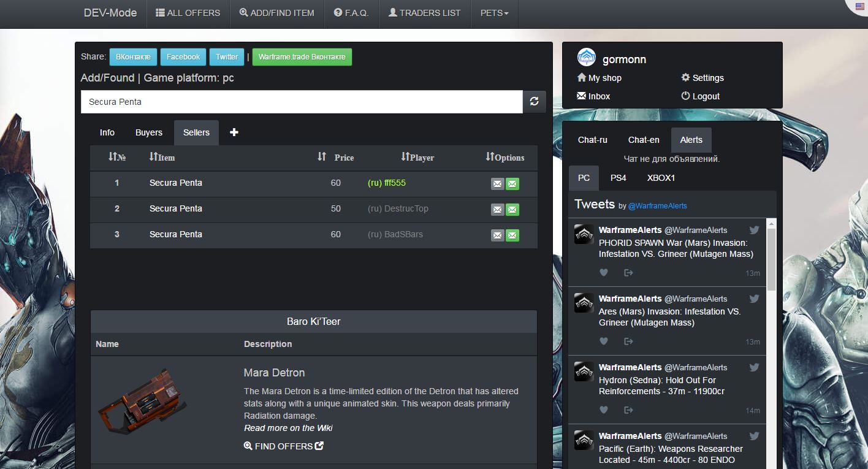
Task: Click the gray mail icon in BadSBars row
Action: tap(497, 235)
